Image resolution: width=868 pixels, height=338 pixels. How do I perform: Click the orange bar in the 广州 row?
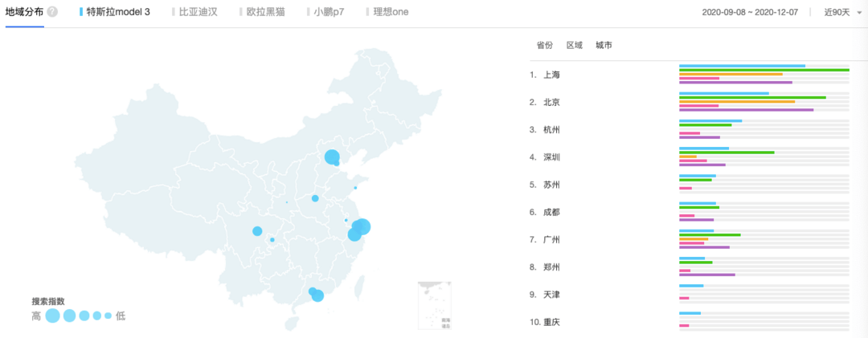point(694,239)
